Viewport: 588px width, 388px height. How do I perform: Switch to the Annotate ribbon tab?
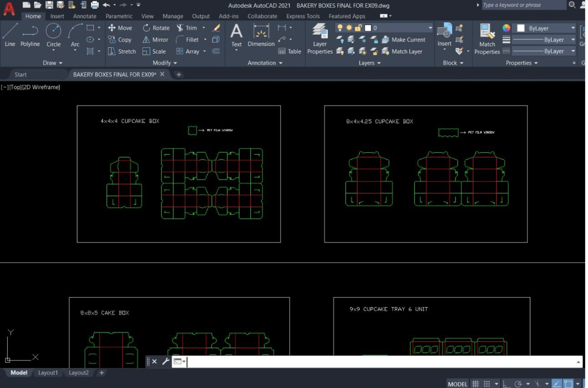pyautogui.click(x=85, y=16)
